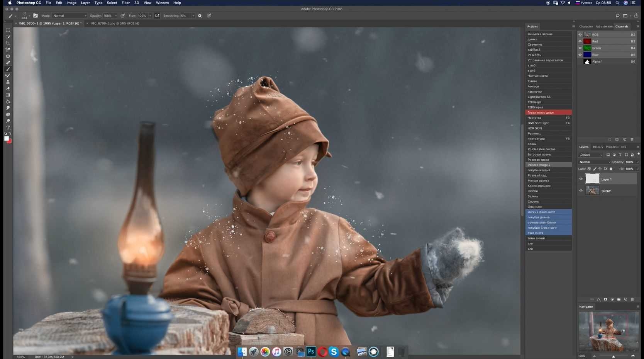The width and height of the screenshot is (644, 359).
Task: Open the layer Opacity dropdown arrow
Action: click(637, 162)
